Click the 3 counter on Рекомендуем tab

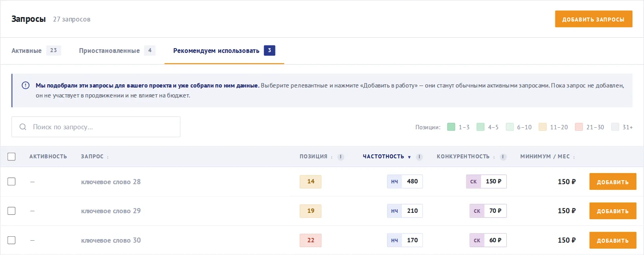click(270, 51)
